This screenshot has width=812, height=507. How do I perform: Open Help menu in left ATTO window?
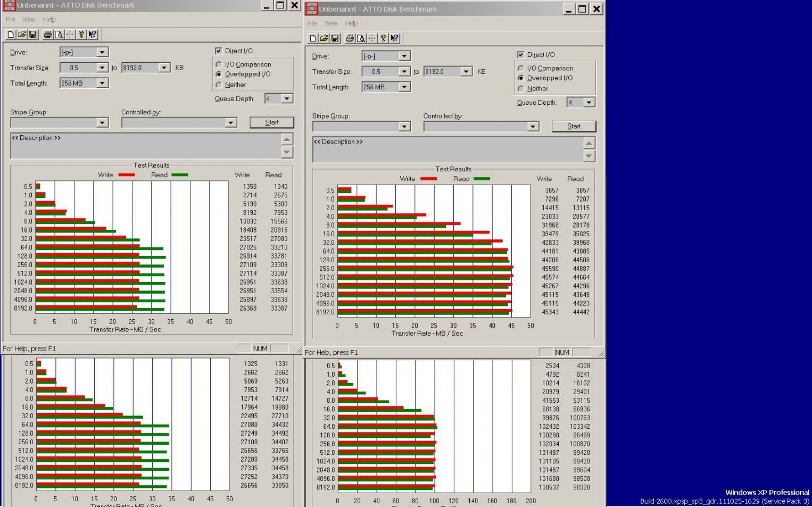[x=49, y=19]
